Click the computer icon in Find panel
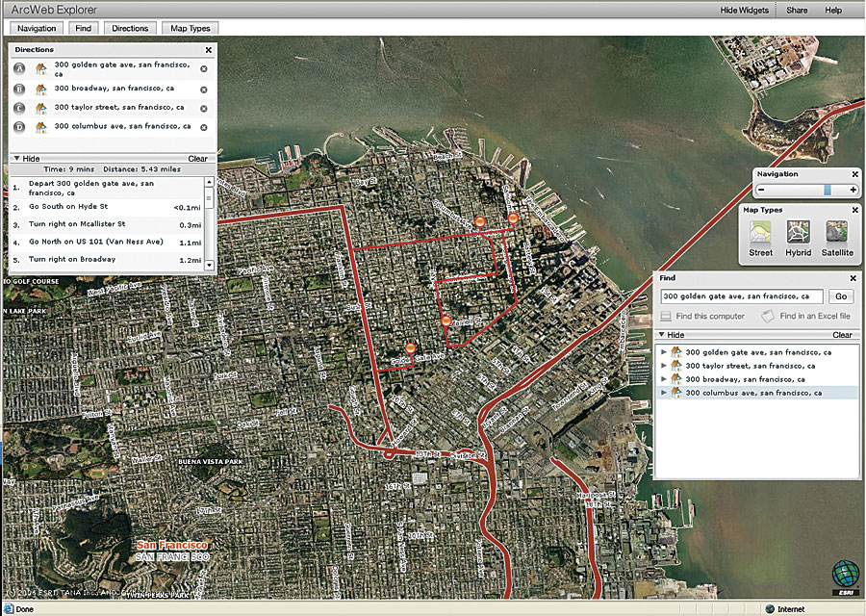The width and height of the screenshot is (866, 616). [666, 316]
